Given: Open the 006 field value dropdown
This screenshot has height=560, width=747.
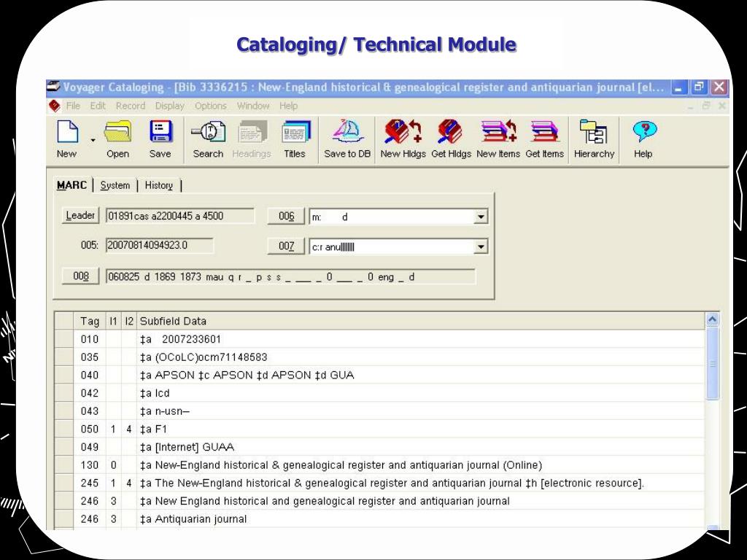Looking at the screenshot, I should point(481,216).
